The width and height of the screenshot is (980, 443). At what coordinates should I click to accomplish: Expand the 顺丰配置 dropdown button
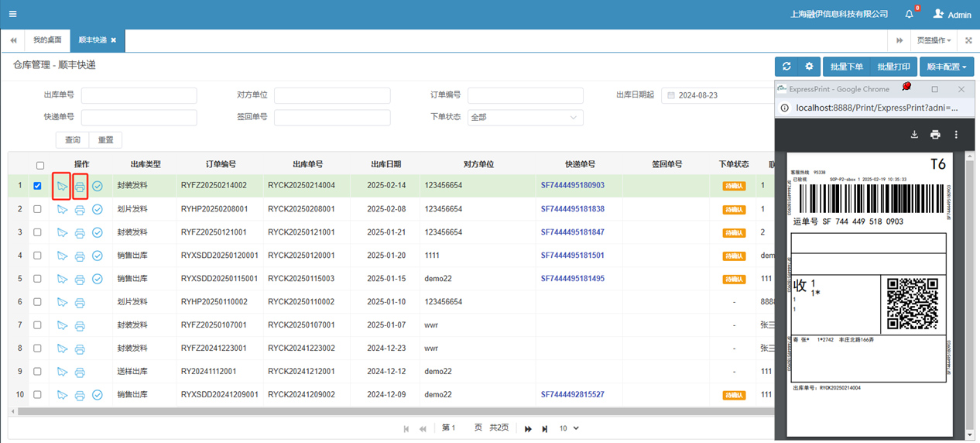pyautogui.click(x=947, y=67)
